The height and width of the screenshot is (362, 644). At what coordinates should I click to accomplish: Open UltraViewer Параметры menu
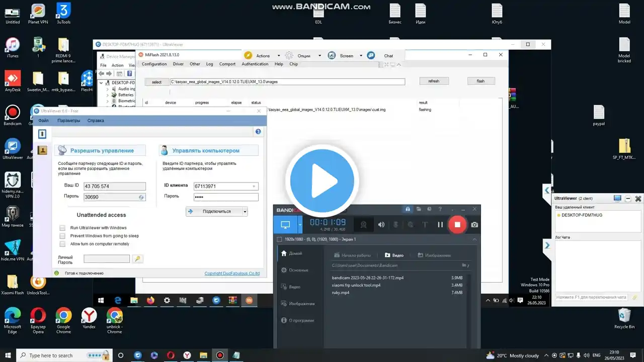[x=68, y=121]
